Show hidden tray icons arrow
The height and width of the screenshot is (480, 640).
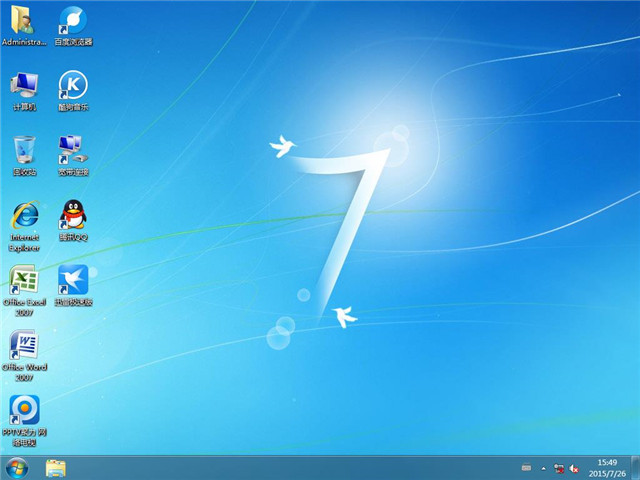click(x=543, y=469)
